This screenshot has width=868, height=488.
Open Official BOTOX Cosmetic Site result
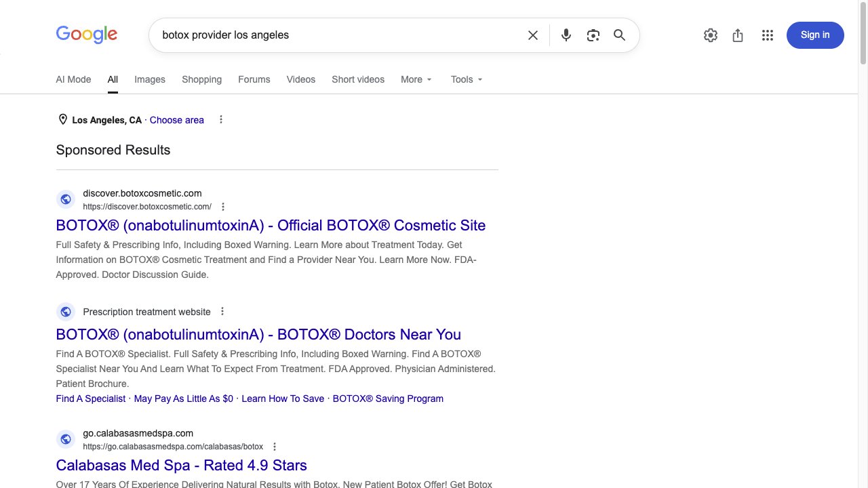point(271,225)
